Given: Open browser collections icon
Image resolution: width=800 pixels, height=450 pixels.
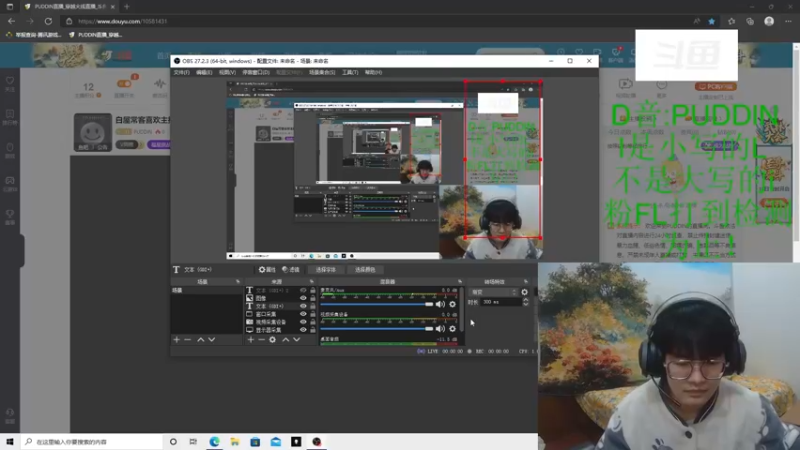Looking at the screenshot, I should coord(750,21).
